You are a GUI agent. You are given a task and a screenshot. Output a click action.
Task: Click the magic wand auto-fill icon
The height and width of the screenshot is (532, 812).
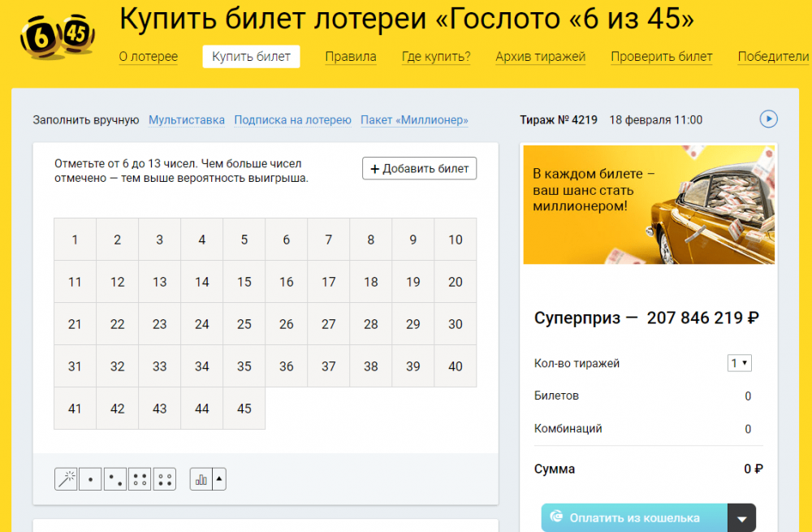[66, 479]
